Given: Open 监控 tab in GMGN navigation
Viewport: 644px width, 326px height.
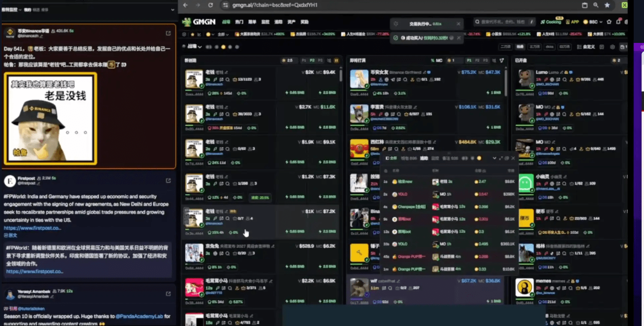Looking at the screenshot, I should point(265,22).
